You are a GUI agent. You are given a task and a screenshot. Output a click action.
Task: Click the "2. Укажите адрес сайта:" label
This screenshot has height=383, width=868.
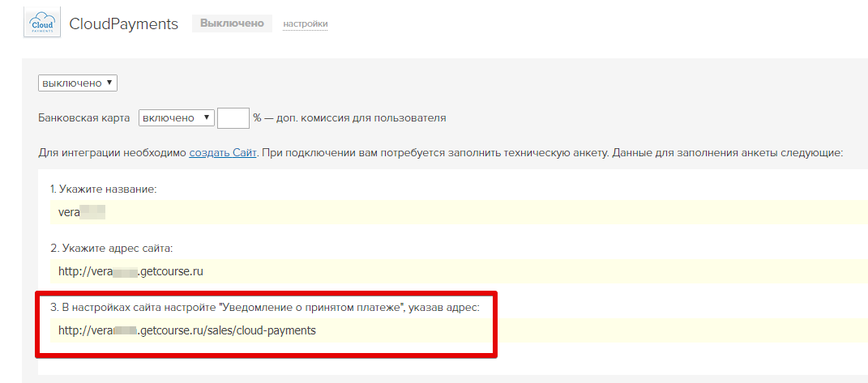pos(111,249)
